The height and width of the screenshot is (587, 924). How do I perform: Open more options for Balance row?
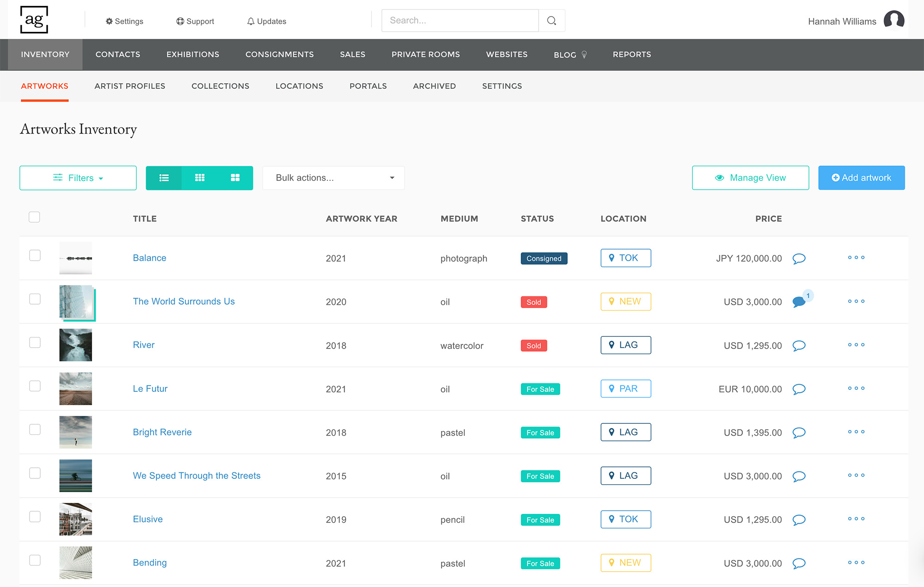coord(856,257)
